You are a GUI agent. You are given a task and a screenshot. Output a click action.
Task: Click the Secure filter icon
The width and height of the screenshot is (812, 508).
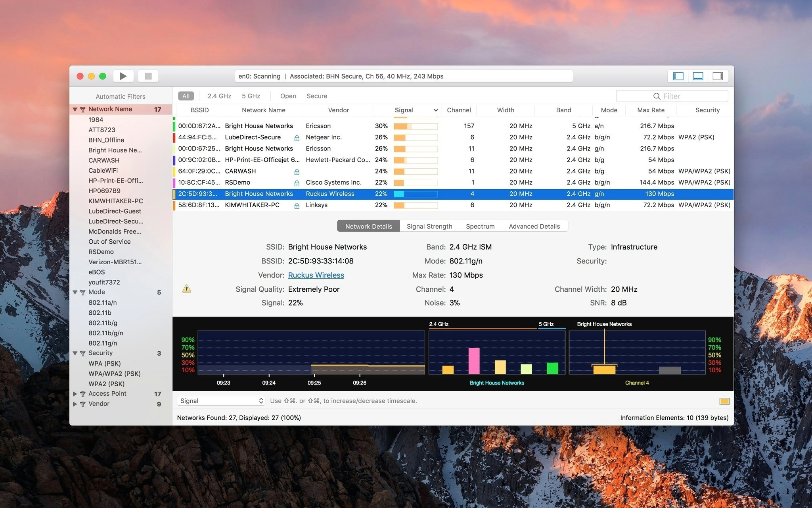(x=317, y=95)
